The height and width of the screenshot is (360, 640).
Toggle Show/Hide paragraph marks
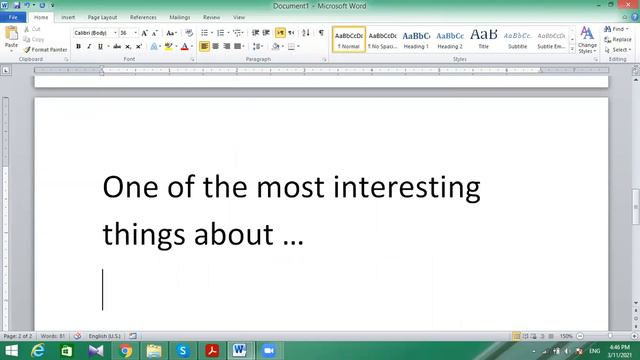321,33
